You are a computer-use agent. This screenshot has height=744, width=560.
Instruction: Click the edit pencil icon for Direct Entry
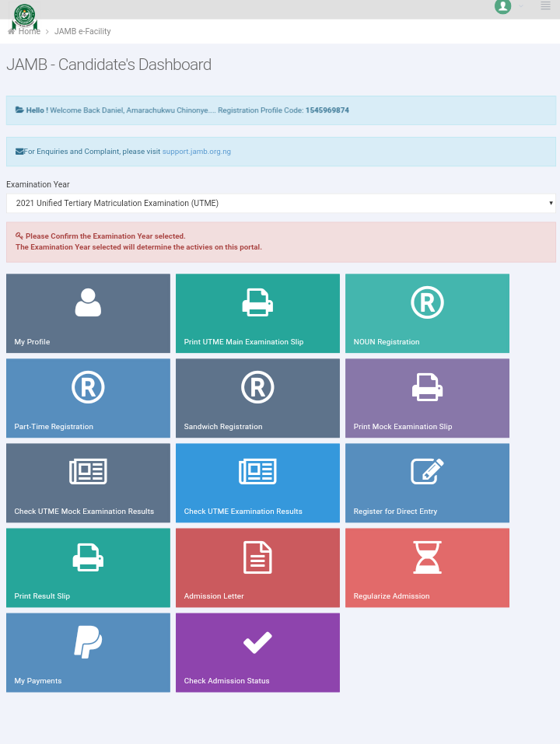click(x=427, y=471)
